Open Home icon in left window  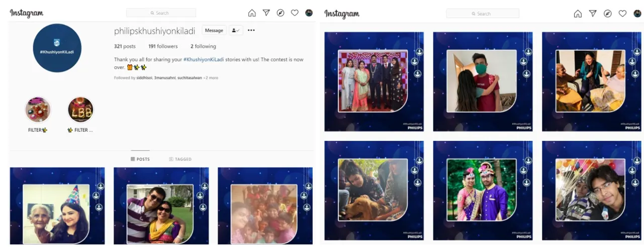[252, 13]
